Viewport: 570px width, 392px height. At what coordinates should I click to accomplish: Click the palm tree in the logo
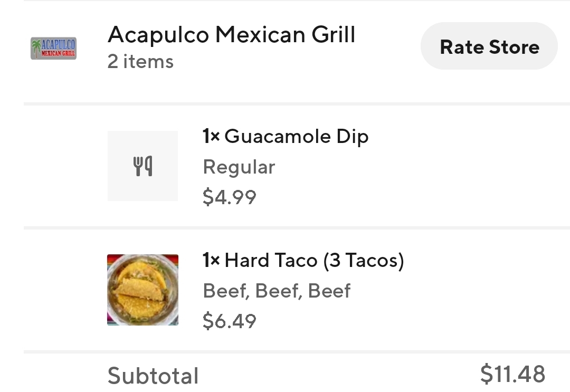(36, 48)
